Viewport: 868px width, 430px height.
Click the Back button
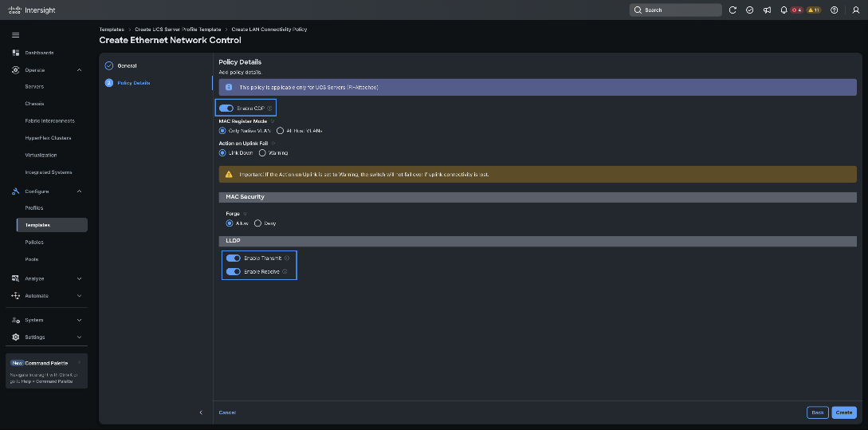coord(818,412)
